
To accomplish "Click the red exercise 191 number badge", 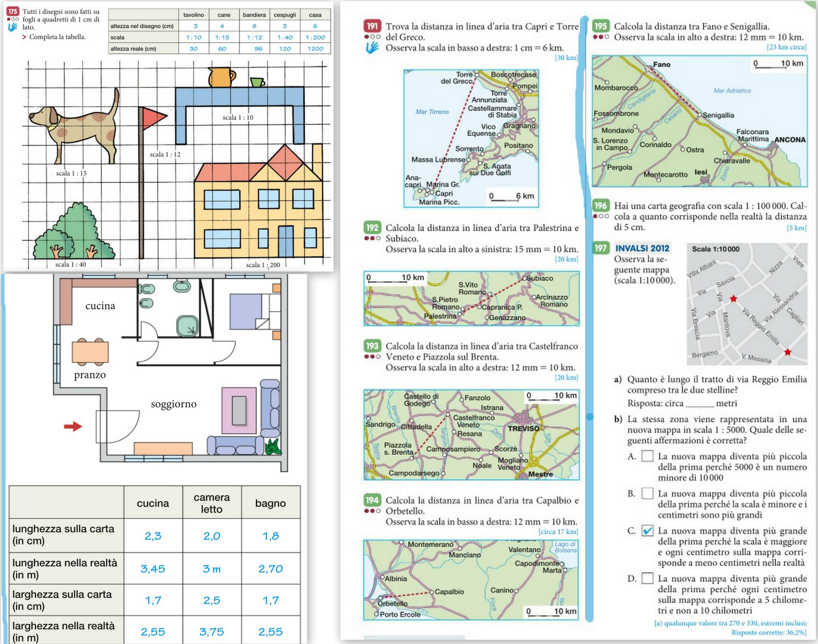I will pyautogui.click(x=372, y=26).
